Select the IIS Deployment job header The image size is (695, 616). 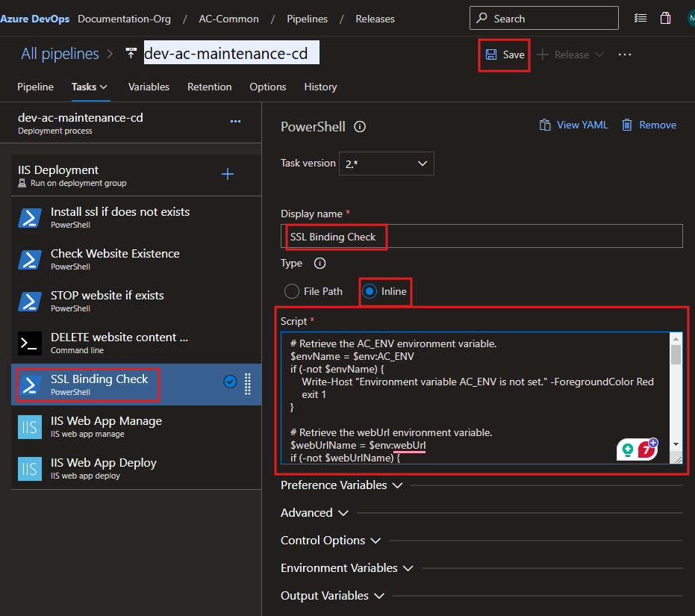[x=136, y=175]
